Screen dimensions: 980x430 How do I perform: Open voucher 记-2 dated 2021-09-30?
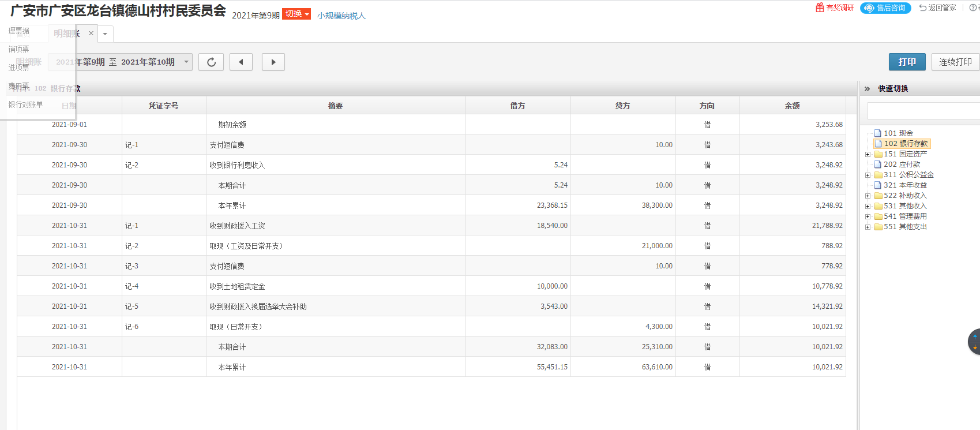[x=132, y=165]
